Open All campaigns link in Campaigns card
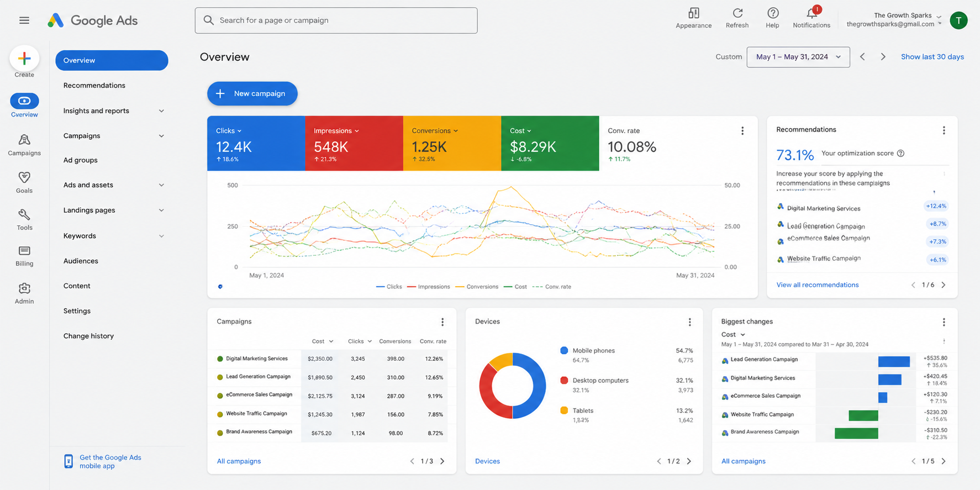This screenshot has width=980, height=490. [239, 461]
